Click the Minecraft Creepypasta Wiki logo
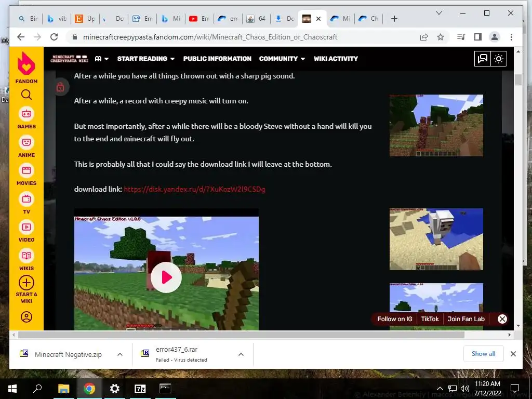 pyautogui.click(x=69, y=59)
